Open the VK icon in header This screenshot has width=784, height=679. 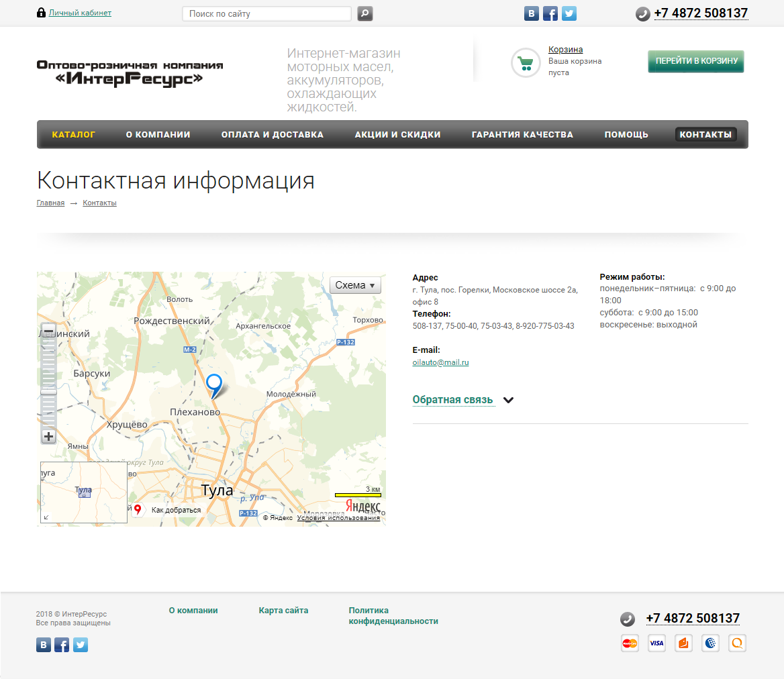[x=532, y=13]
